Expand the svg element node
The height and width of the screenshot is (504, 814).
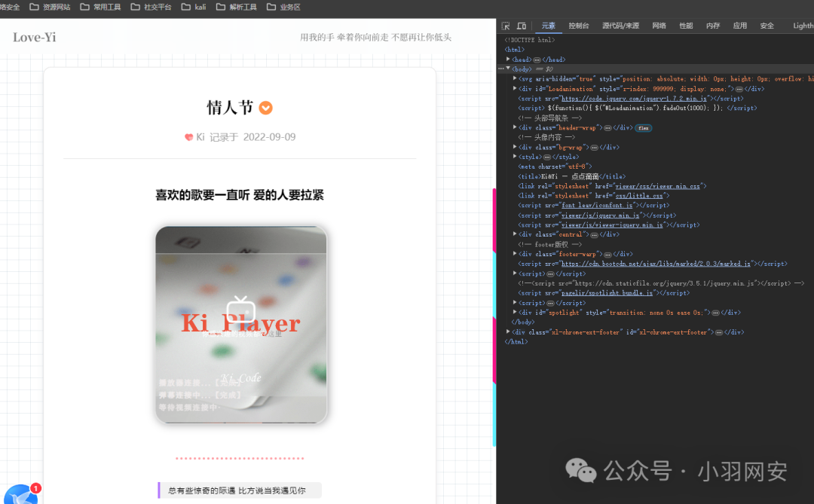(x=516, y=78)
